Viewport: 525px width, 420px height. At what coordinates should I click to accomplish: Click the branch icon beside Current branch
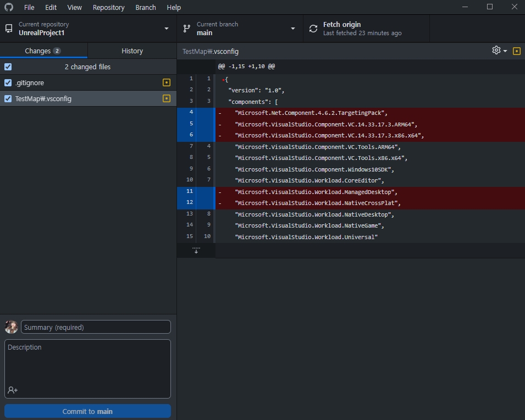click(187, 29)
